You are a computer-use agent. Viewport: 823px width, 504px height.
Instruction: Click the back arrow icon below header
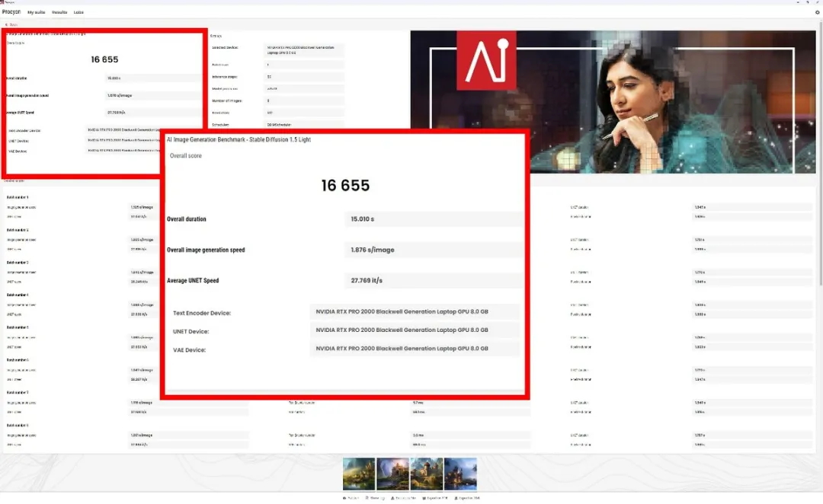pyautogui.click(x=7, y=24)
